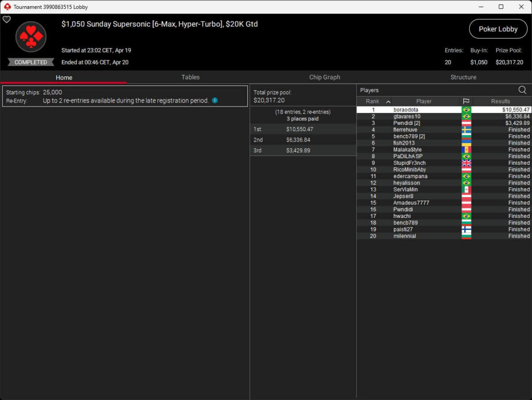Click the re-entry info icon
Image resolution: width=532 pixels, height=400 pixels.
tap(215, 100)
